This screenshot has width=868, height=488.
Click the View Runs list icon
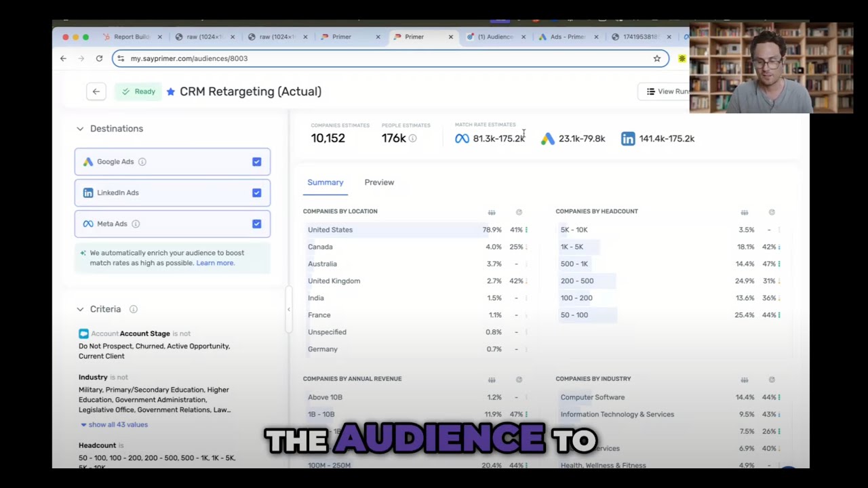pyautogui.click(x=650, y=91)
